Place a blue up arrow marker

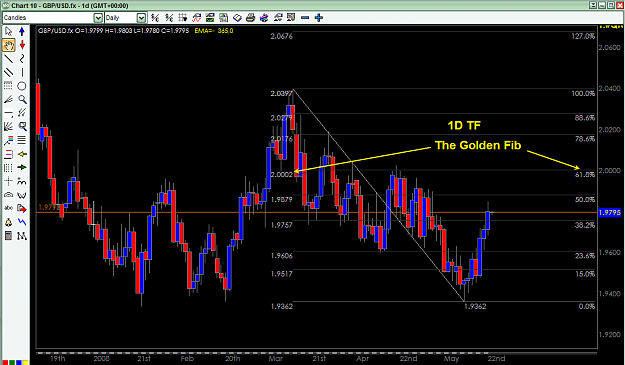(22, 31)
